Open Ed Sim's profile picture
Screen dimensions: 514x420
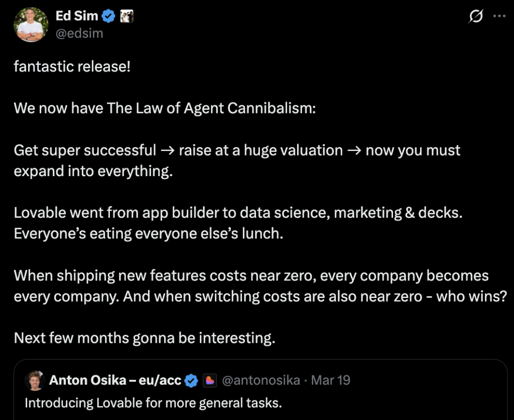point(31,25)
